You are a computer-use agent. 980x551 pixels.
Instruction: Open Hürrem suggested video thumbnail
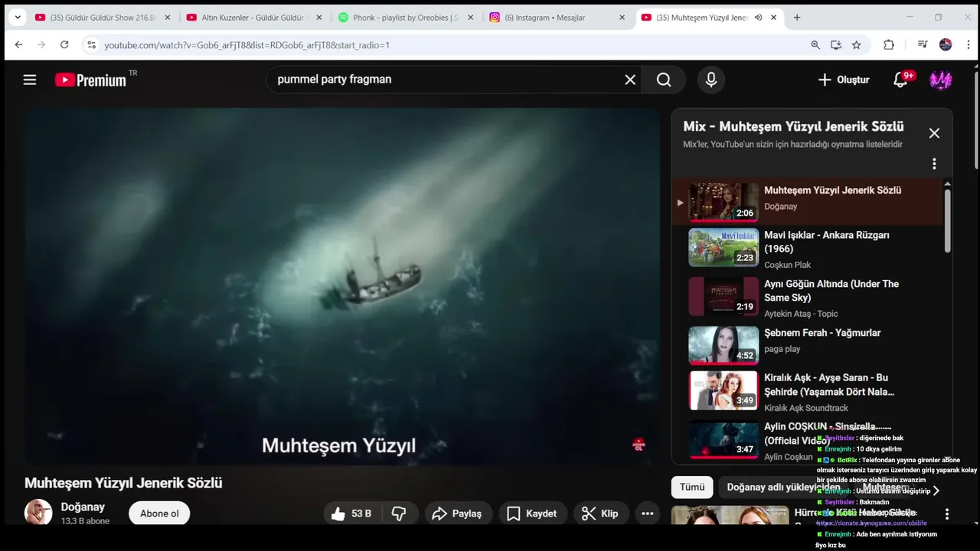(x=730, y=515)
